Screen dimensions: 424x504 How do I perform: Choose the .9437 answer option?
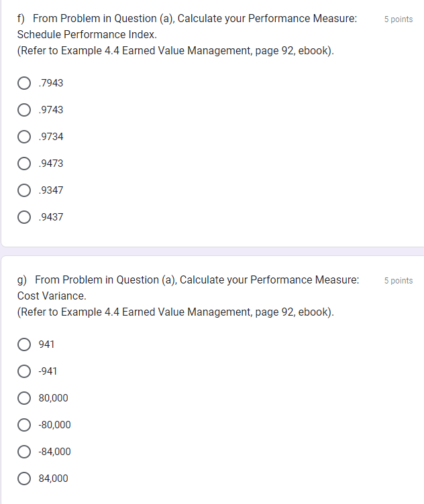(24, 217)
